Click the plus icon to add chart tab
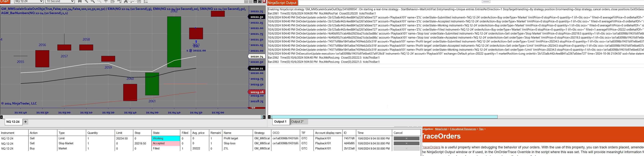 pos(25,122)
